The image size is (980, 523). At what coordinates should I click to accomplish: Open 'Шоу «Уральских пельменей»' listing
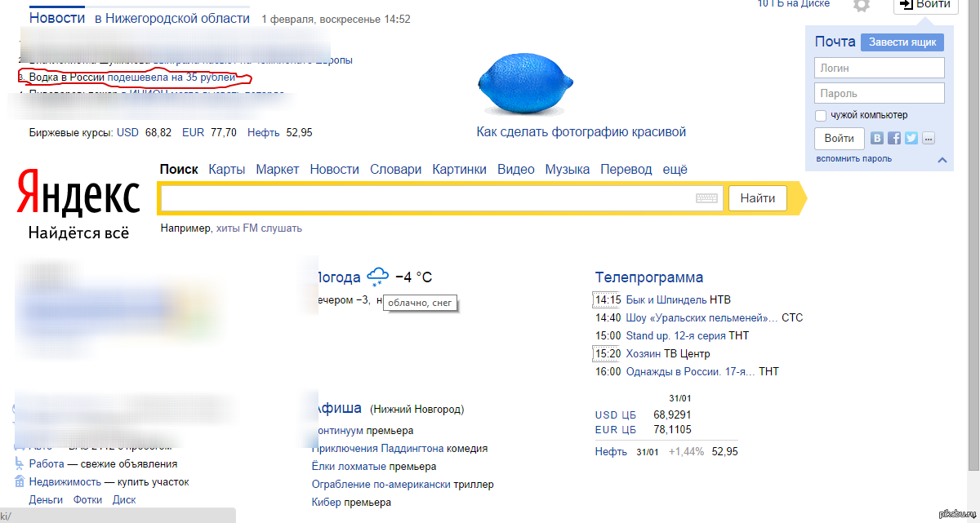pos(702,317)
